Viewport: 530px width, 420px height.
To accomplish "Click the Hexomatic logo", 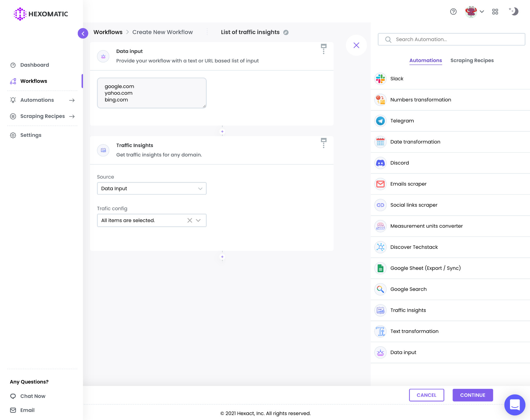I will 41,14.
